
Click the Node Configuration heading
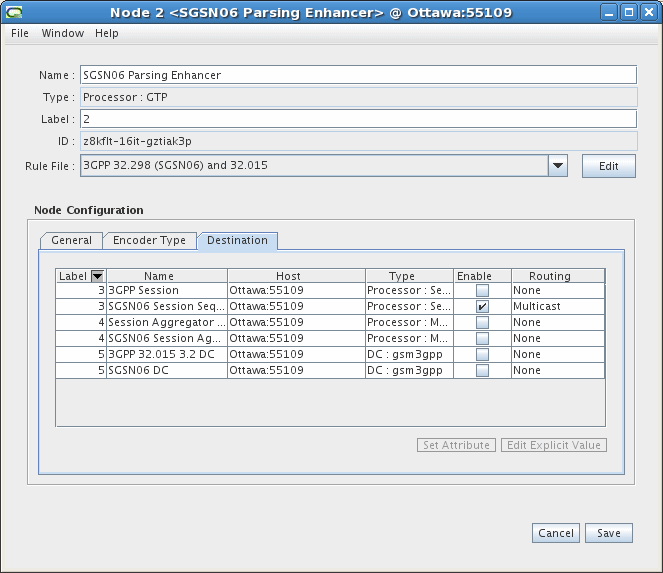tap(89, 210)
